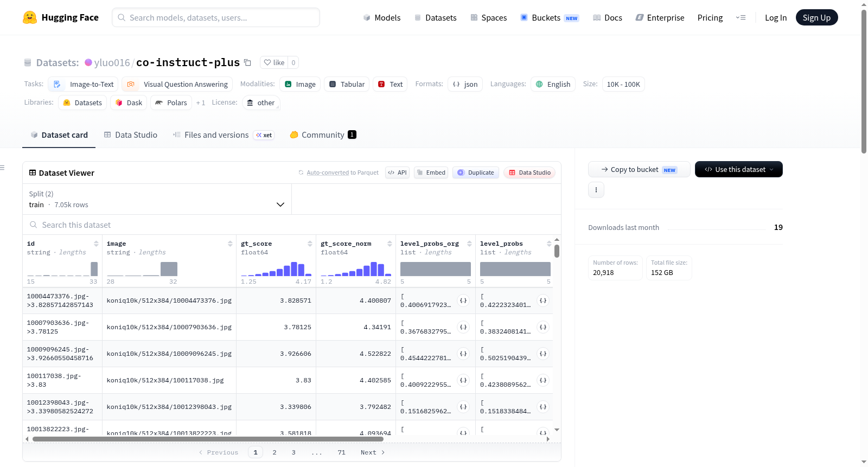The height and width of the screenshot is (467, 868).
Task: Expand JSON for level_probs_org in 10012398043 row
Action: tap(463, 407)
